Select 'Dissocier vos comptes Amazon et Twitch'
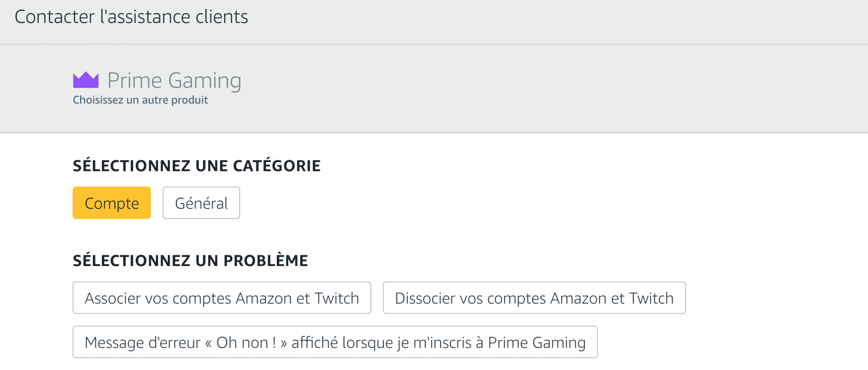The image size is (868, 370). pyautogui.click(x=534, y=298)
